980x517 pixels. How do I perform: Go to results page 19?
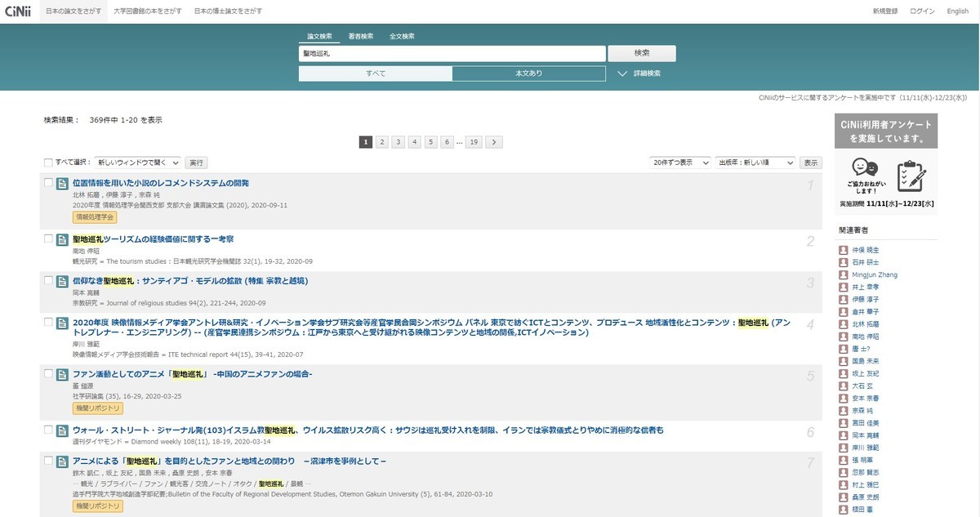point(474,142)
